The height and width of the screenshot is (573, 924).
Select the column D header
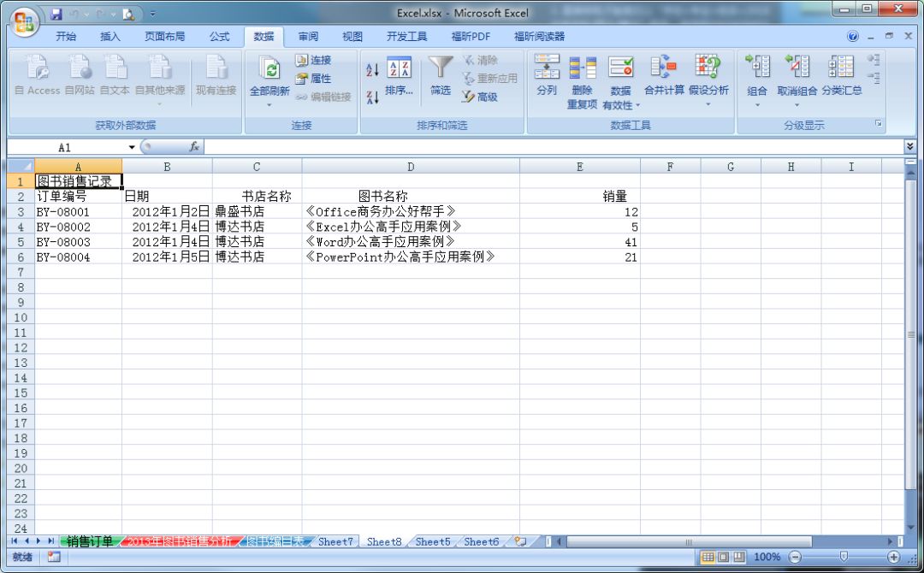click(x=410, y=167)
